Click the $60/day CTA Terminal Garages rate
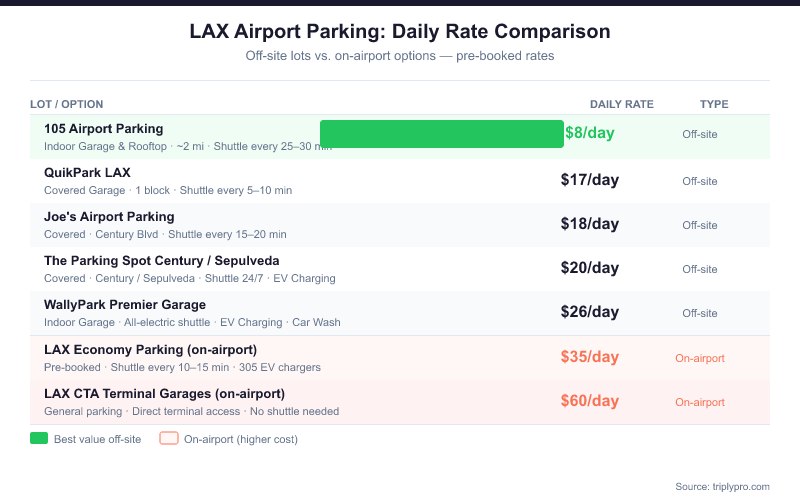Image resolution: width=800 pixels, height=500 pixels. tap(590, 401)
